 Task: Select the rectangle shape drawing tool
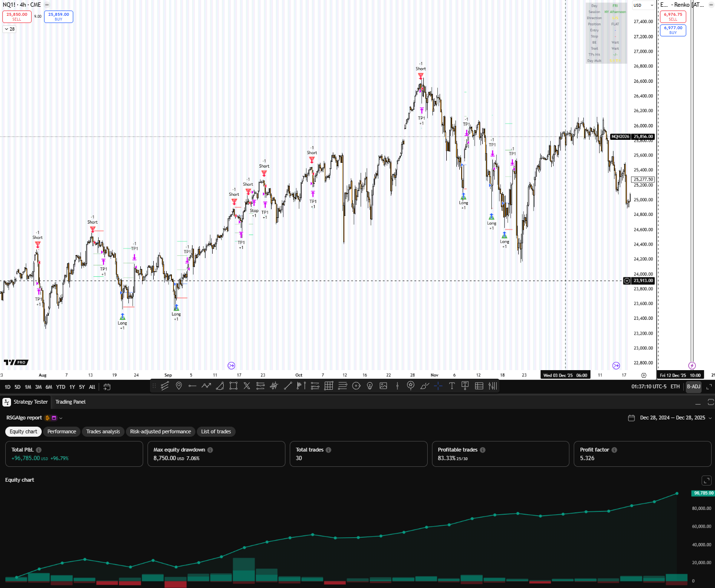point(233,386)
